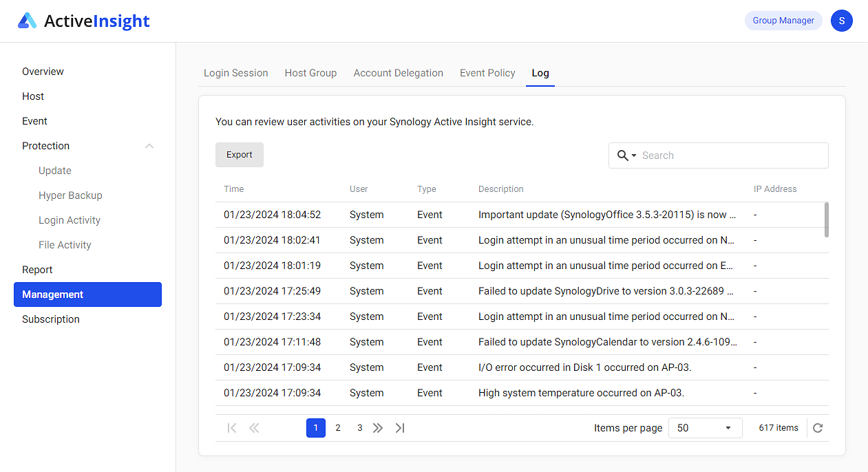
Task: Switch to the Event Policy tab
Action: pyautogui.click(x=487, y=73)
